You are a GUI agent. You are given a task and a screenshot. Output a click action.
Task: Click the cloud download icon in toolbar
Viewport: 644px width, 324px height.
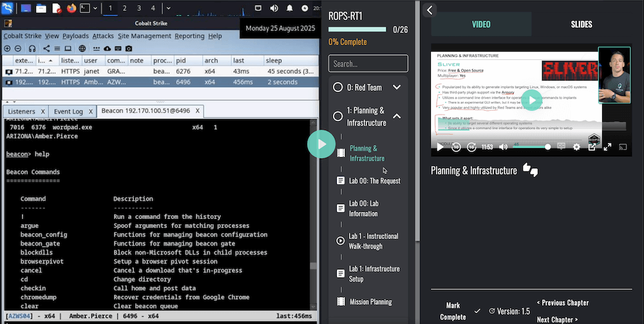click(x=106, y=48)
